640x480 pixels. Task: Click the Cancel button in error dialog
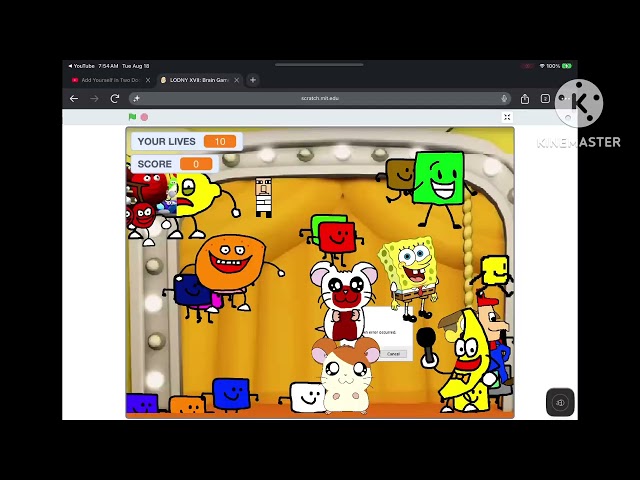[393, 354]
